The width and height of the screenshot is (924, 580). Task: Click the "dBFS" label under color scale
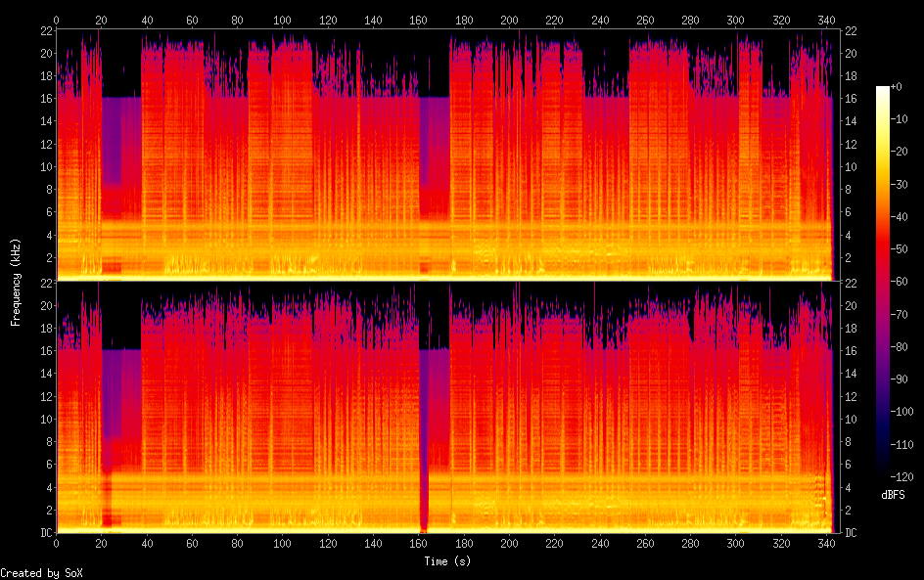(x=893, y=498)
